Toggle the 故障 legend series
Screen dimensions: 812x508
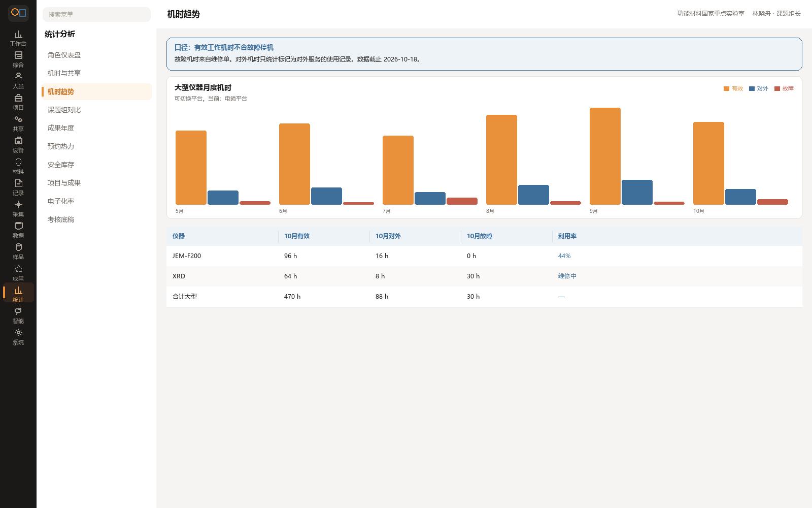[784, 88]
